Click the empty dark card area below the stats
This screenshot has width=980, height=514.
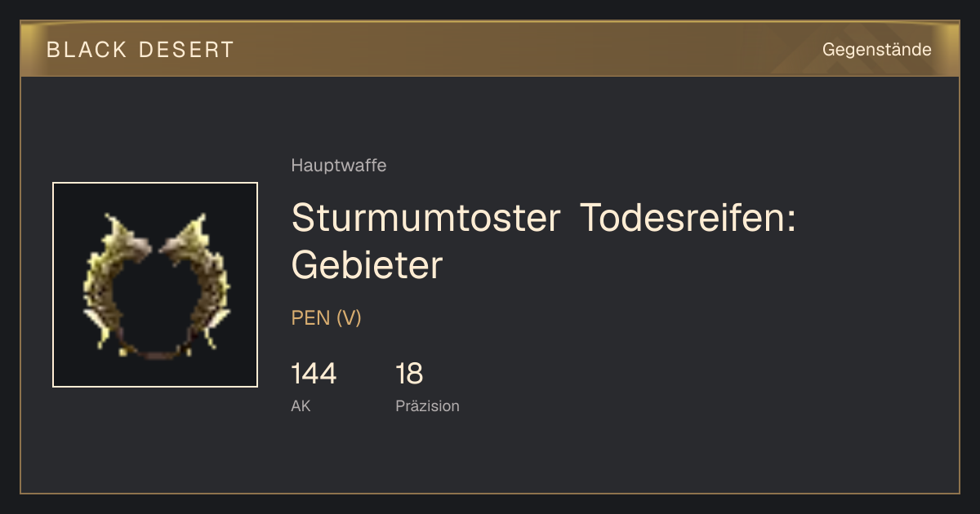click(x=490, y=457)
